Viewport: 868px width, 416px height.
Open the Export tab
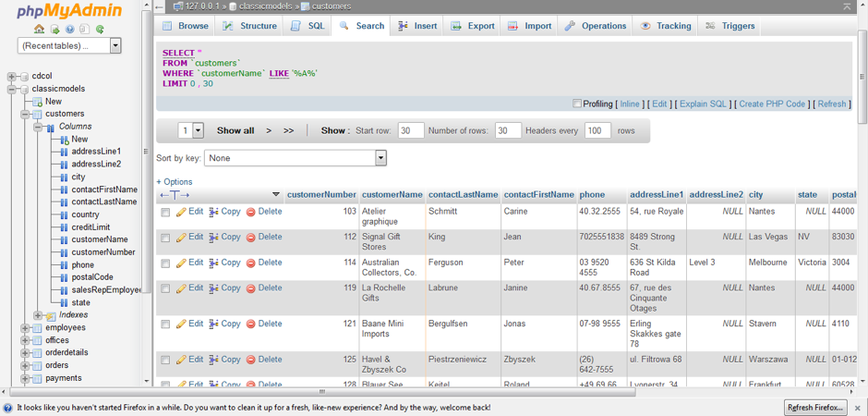472,26
